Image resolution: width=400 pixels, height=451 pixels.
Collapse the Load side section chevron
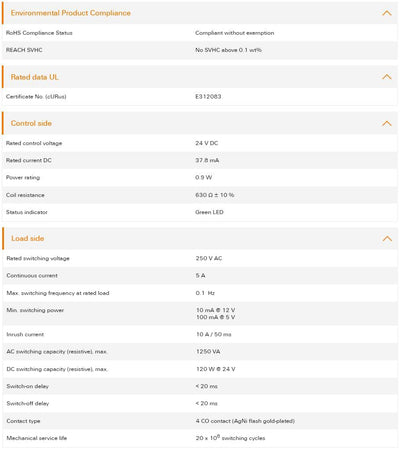[x=387, y=238]
